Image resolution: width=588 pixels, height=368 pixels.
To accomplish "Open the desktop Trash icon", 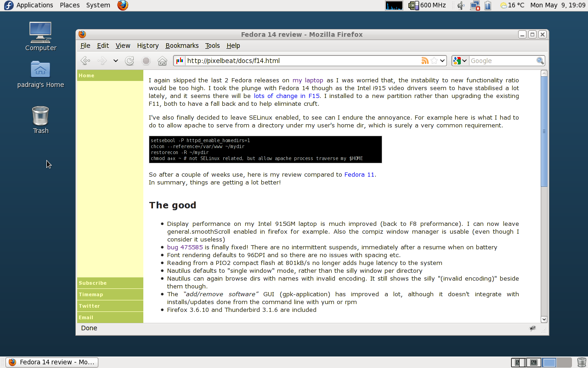I will tap(40, 121).
